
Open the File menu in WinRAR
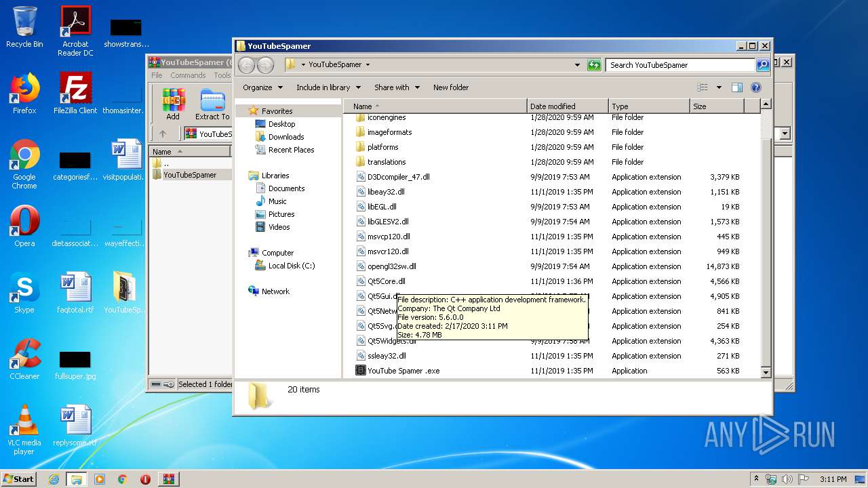coord(157,75)
